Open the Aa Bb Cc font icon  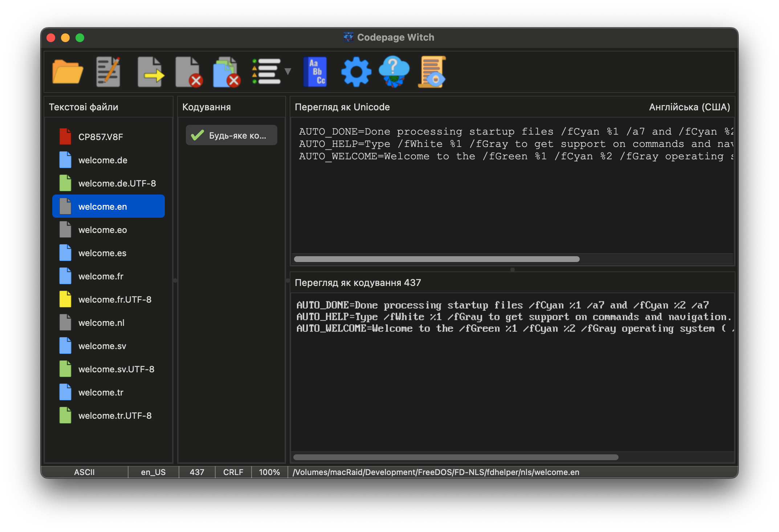click(x=315, y=72)
